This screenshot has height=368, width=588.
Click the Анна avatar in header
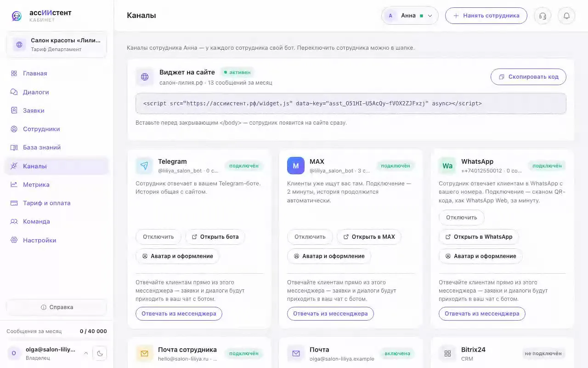390,16
